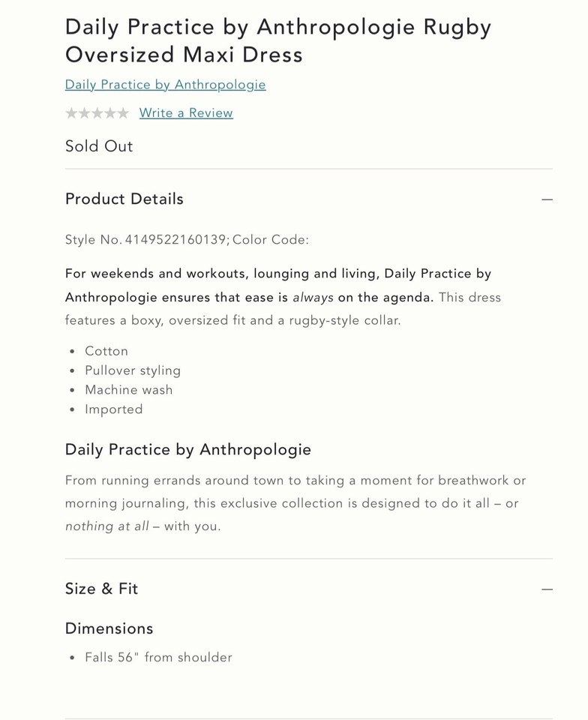Toggle the Product Details section header label

124,199
